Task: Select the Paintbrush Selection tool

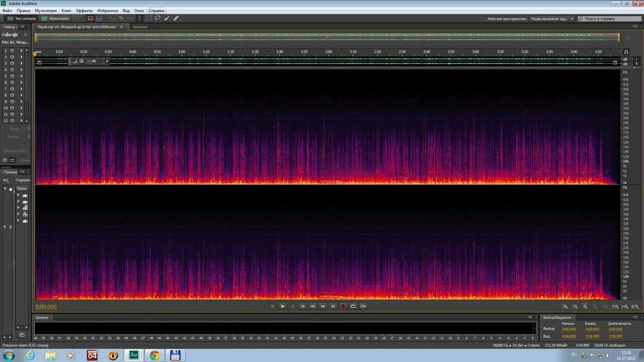Action: point(167,19)
